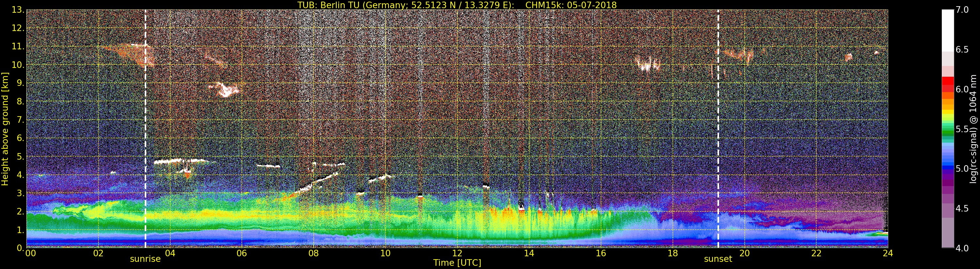Pick the white top band of the colorbar
This screenshot has width=980, height=269.
pos(948,30)
